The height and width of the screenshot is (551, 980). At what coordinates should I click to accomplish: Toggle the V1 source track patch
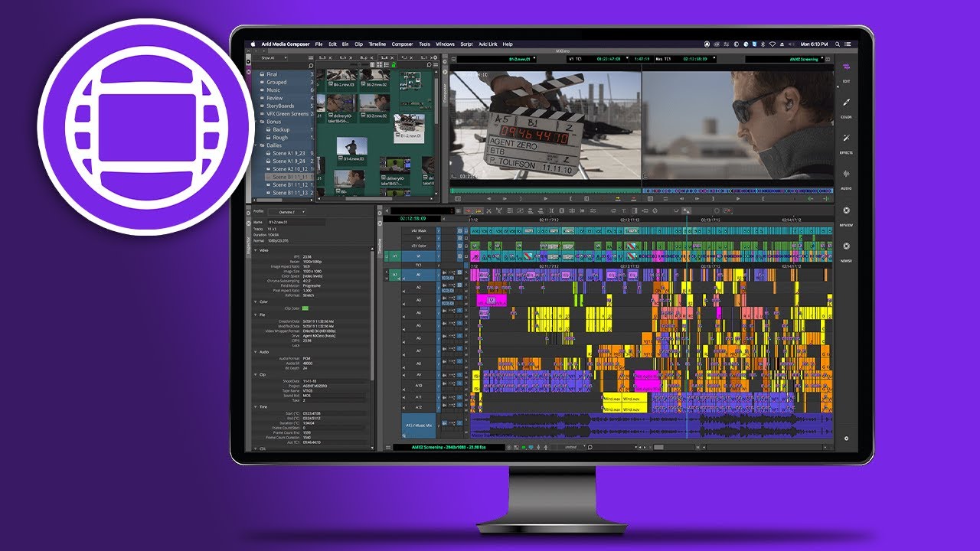coord(395,256)
